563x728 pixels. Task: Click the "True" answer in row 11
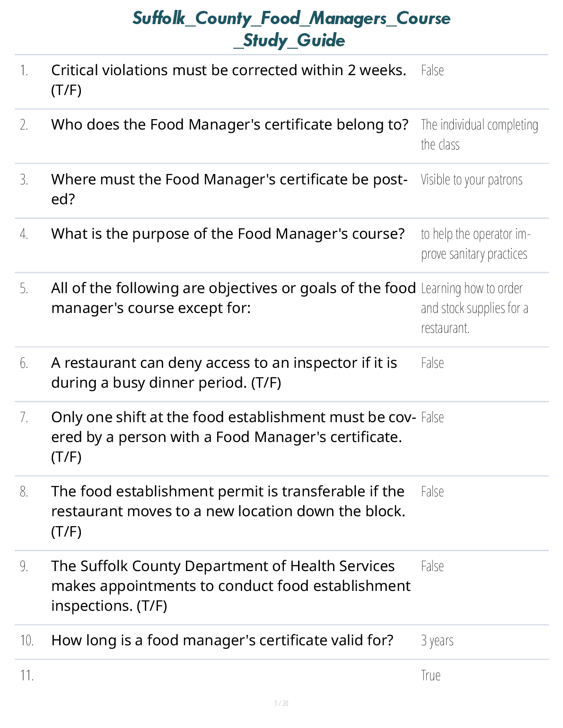pyautogui.click(x=431, y=676)
